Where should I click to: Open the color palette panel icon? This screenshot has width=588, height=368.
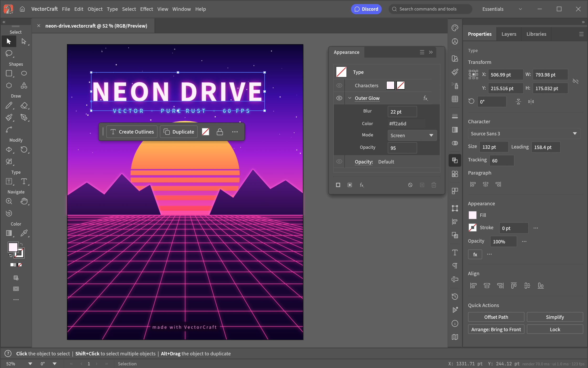coord(455,28)
